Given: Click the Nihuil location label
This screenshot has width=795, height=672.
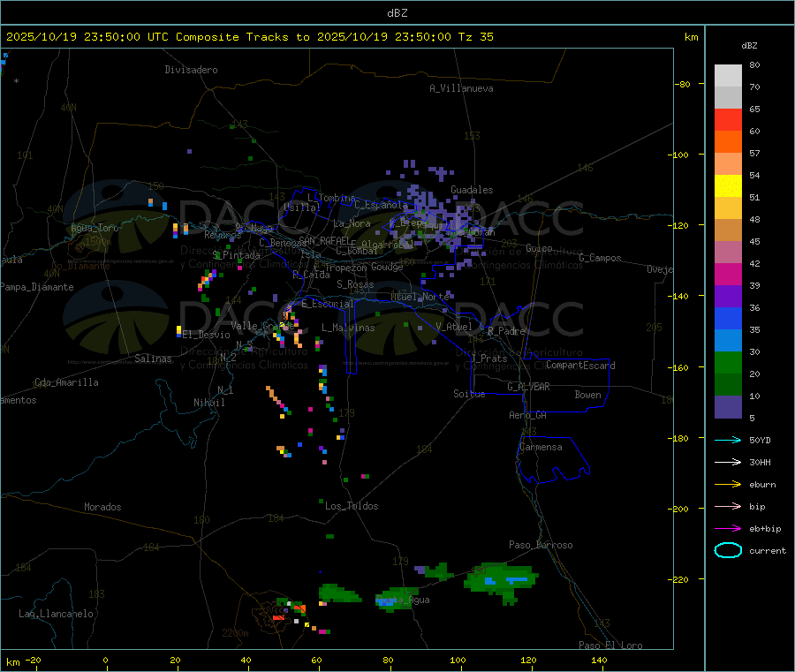Looking at the screenshot, I should [208, 403].
